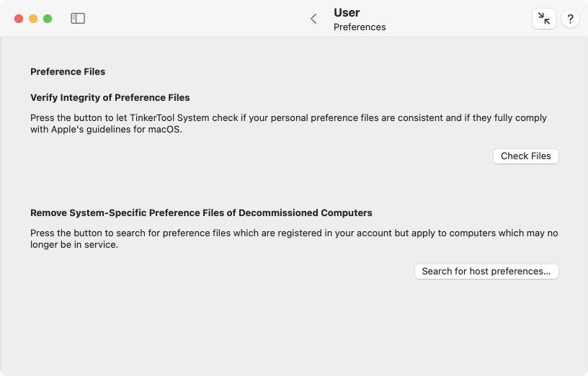
Task: Open help with the question mark button
Action: [x=570, y=19]
